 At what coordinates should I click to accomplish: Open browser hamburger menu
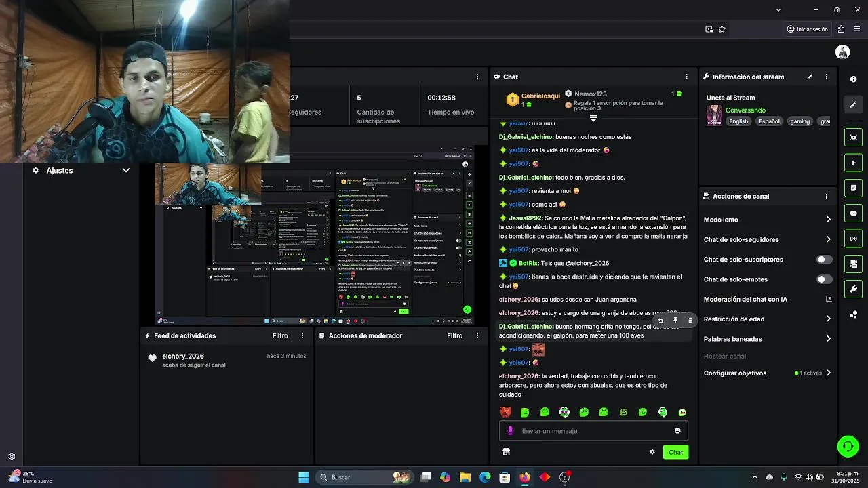[858, 29]
